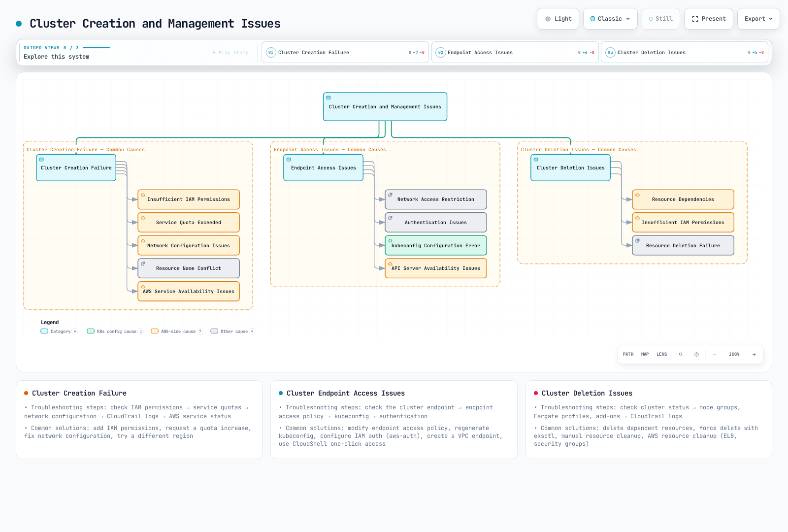Open the Classic style dropdown

[610, 19]
